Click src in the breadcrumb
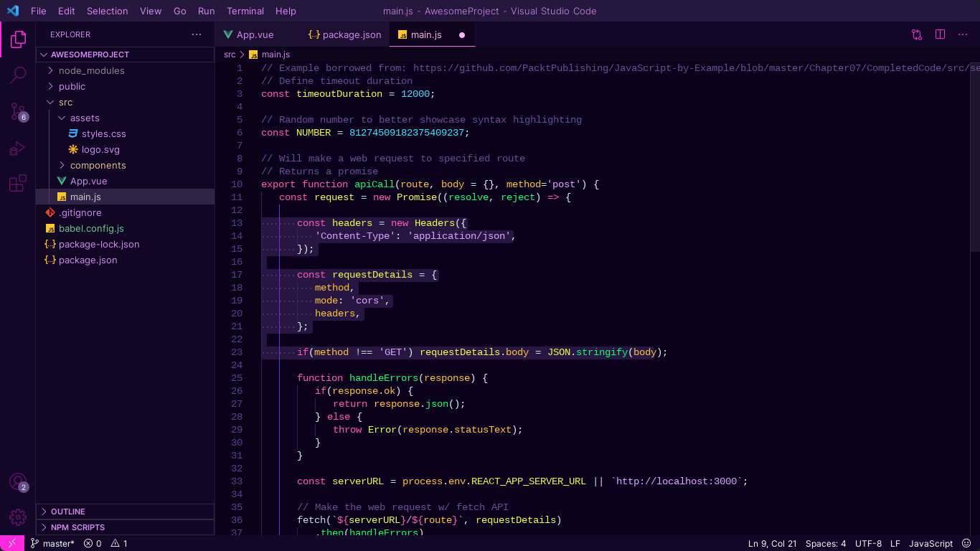This screenshot has width=980, height=551. tap(230, 55)
